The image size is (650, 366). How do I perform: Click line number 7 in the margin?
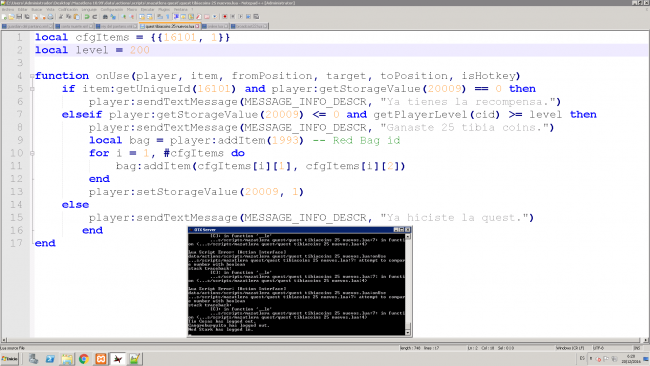(19, 114)
